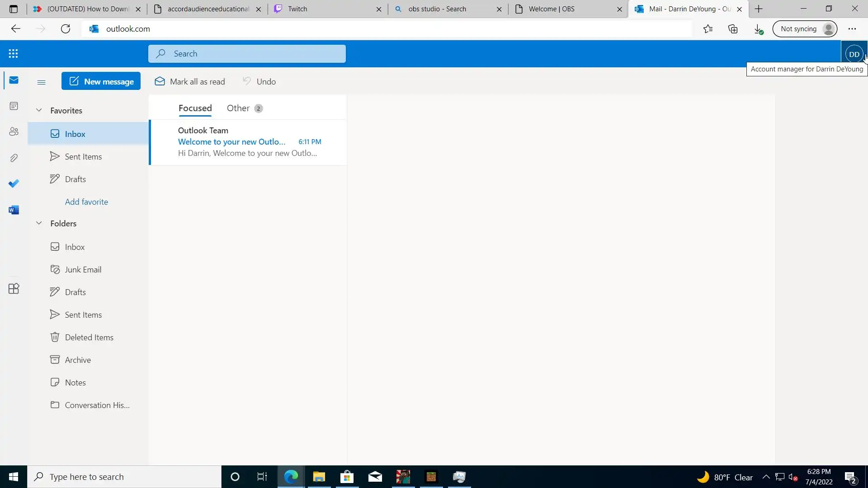This screenshot has width=868, height=488.
Task: Click the New message button
Action: (x=101, y=81)
